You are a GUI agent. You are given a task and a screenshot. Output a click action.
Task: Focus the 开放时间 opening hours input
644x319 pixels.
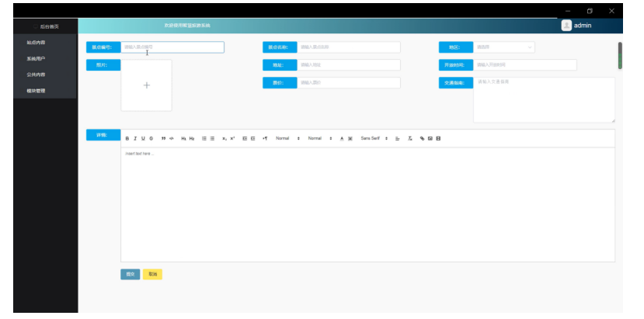(x=525, y=65)
